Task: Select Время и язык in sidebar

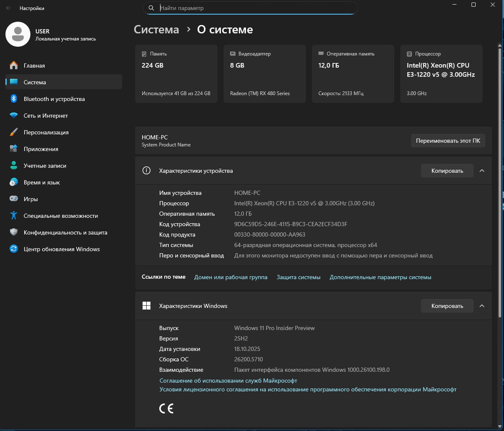Action: click(x=42, y=182)
